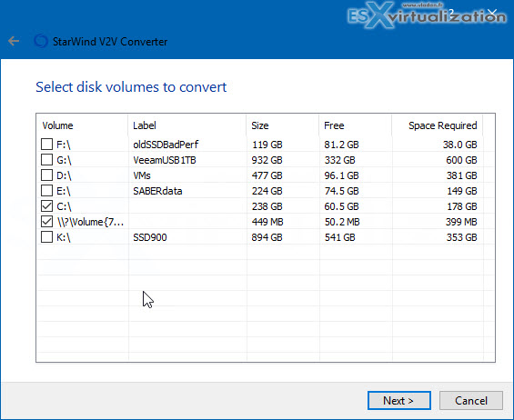Uncheck the \\?\Volume{7... checkbox
This screenshot has width=514, height=420.
click(x=46, y=222)
